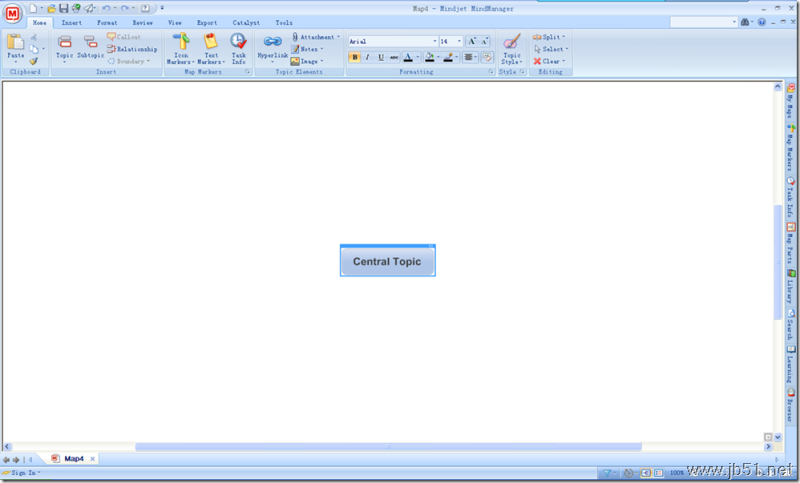Click the Cut scissors icon

34,37
